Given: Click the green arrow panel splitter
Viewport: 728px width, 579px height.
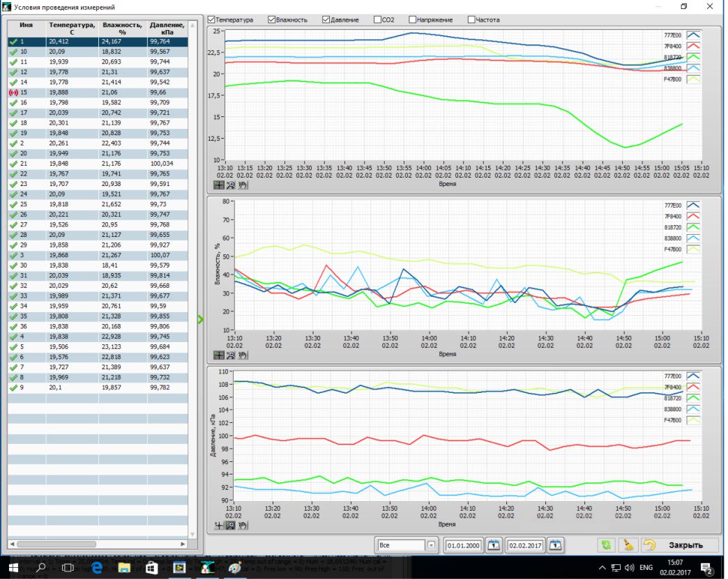Looking at the screenshot, I should click(x=201, y=319).
